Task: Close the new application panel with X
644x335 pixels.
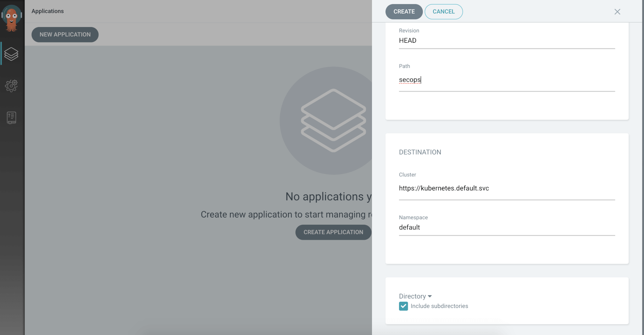Action: pyautogui.click(x=617, y=12)
